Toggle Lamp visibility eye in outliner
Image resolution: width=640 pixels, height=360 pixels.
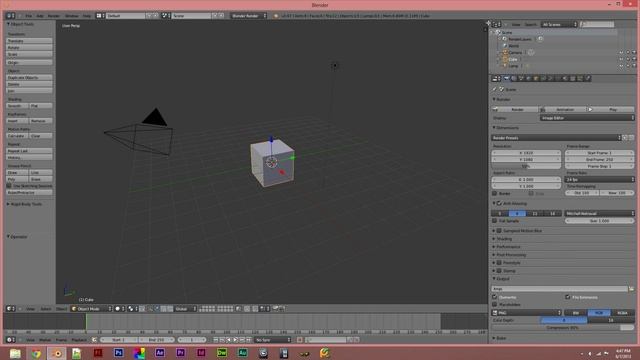(x=621, y=66)
